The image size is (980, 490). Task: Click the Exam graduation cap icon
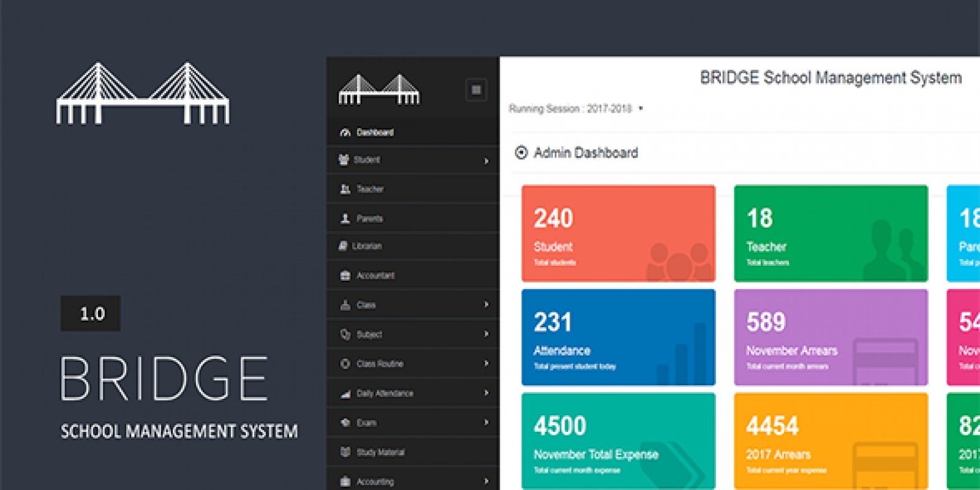coord(345,423)
